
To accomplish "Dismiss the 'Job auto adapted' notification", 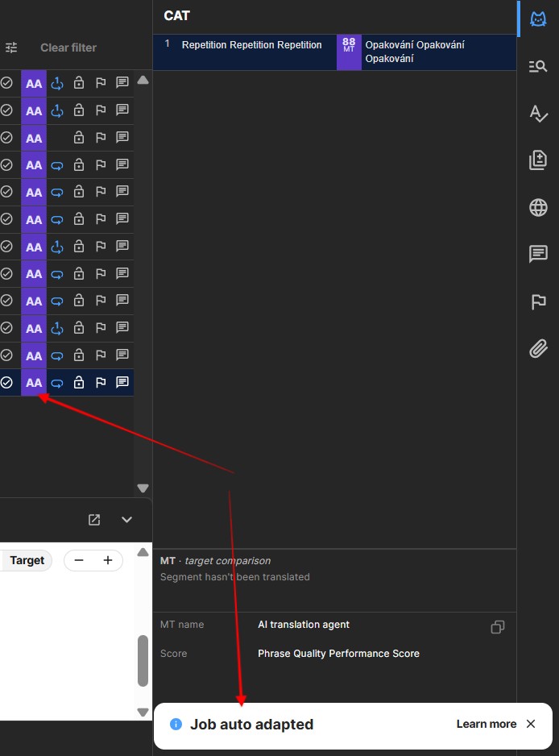I will [531, 724].
